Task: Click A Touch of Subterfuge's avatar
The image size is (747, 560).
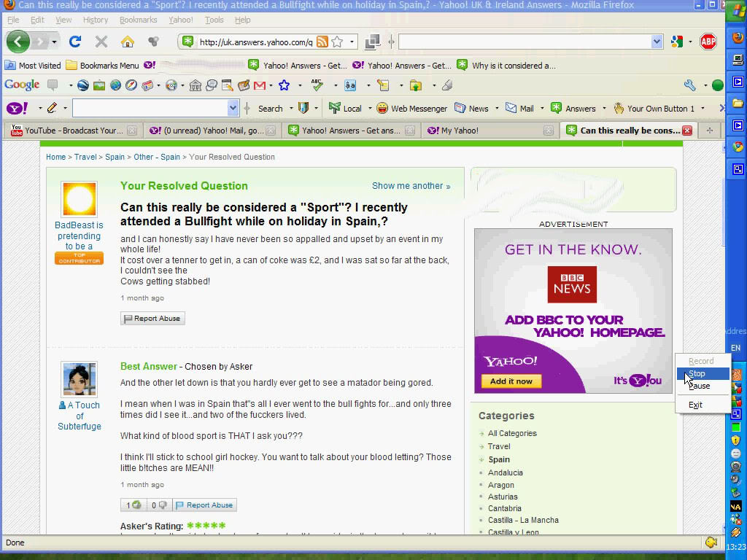Action: click(x=79, y=379)
